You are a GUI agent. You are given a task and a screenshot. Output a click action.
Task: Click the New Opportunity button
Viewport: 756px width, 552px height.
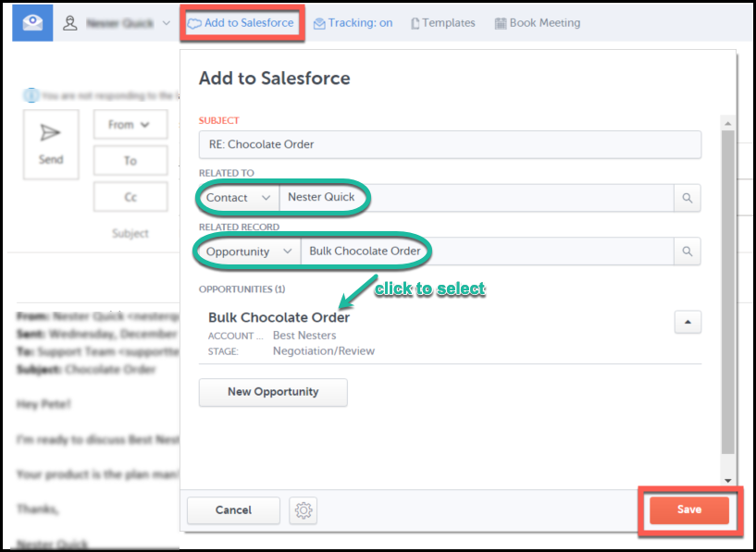[273, 392]
